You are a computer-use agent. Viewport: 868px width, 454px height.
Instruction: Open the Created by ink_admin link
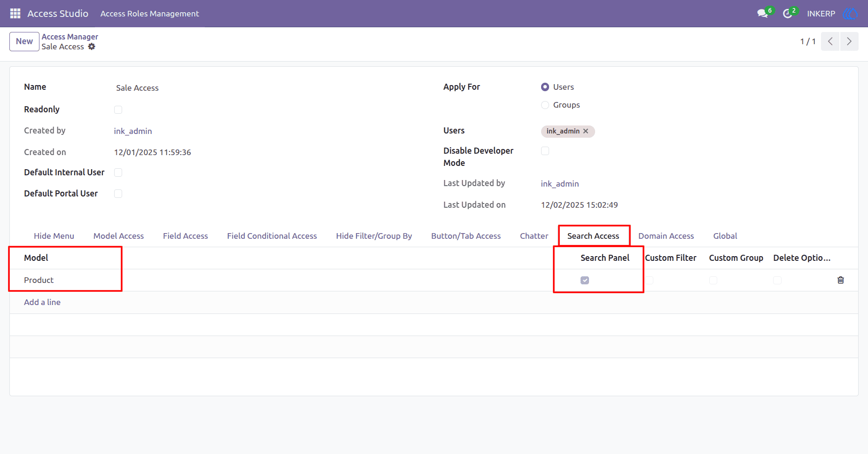coord(133,131)
